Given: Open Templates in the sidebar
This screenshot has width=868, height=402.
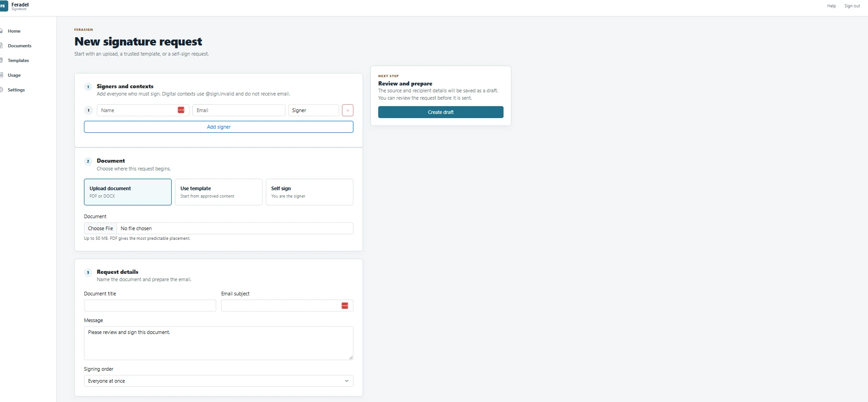Looking at the screenshot, I should click(x=18, y=61).
